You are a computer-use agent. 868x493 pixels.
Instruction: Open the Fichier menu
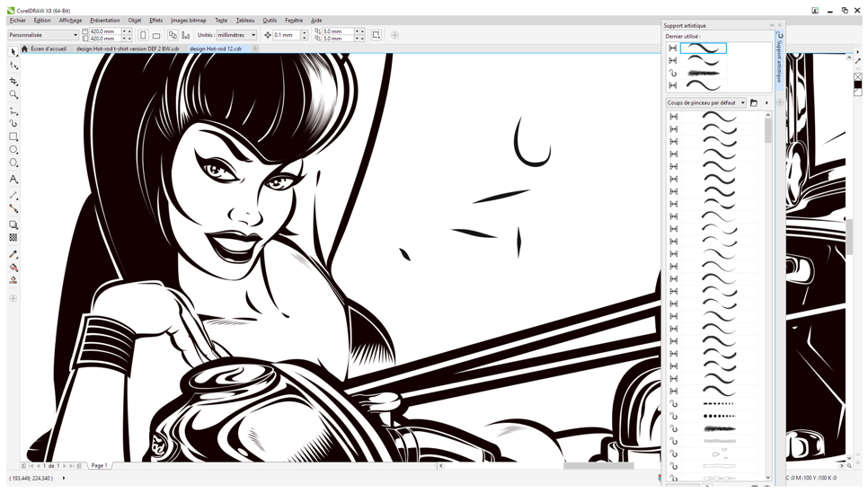point(18,21)
